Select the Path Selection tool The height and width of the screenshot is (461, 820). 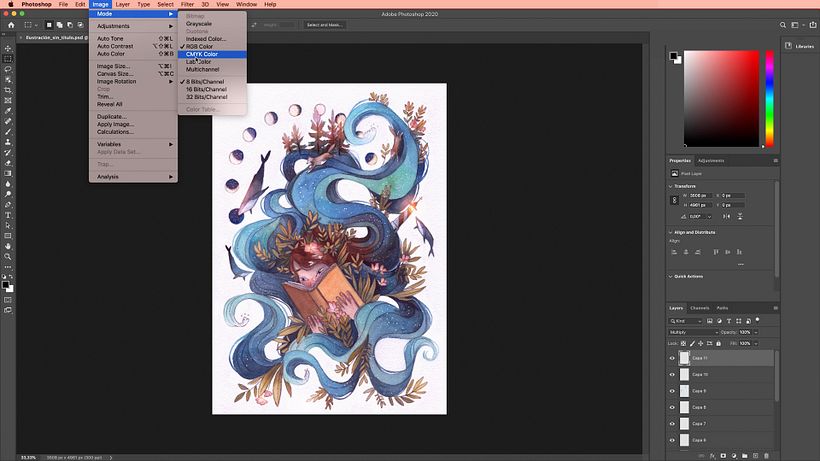8,226
